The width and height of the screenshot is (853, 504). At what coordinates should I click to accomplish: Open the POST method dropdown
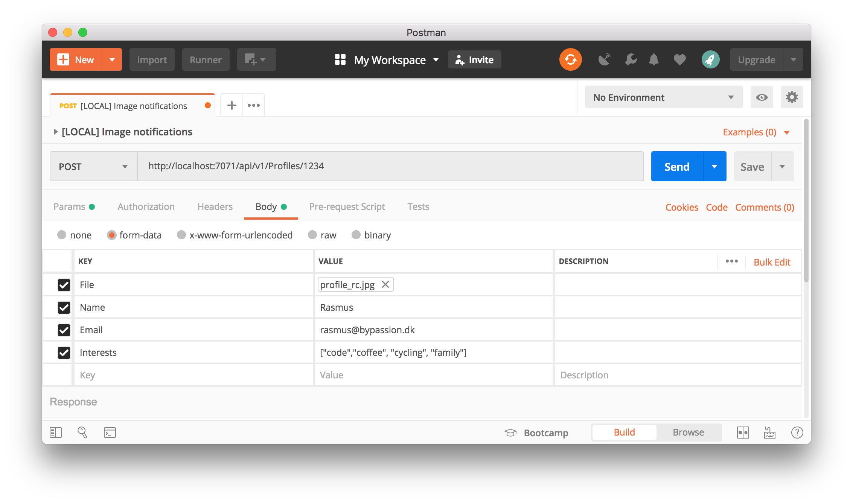(93, 167)
